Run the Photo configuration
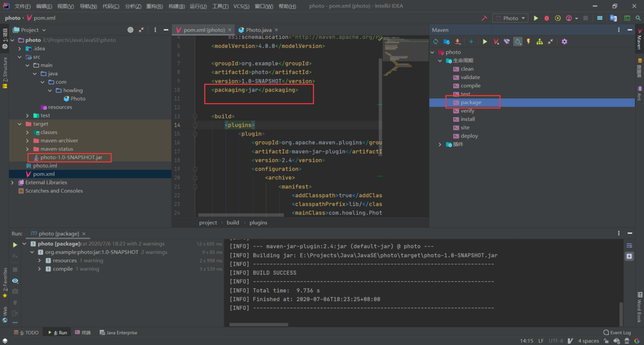Screen dimensions: 644x345 535,18
